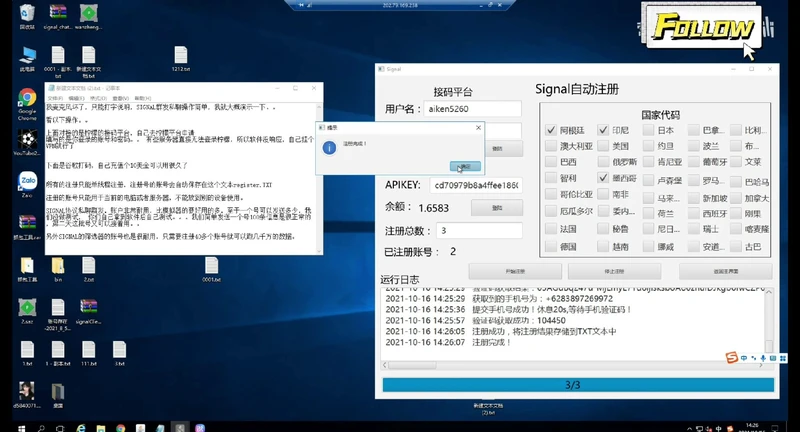Check the 加拿大 country checkbox
Image resolution: width=800 pixels, height=432 pixels.
coord(735,198)
